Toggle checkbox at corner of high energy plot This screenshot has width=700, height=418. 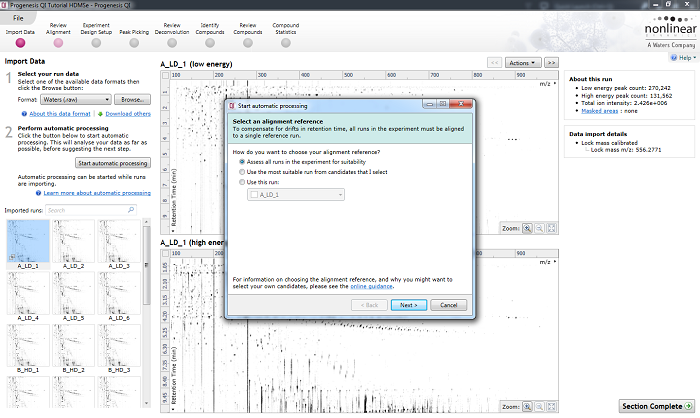[x=165, y=253]
